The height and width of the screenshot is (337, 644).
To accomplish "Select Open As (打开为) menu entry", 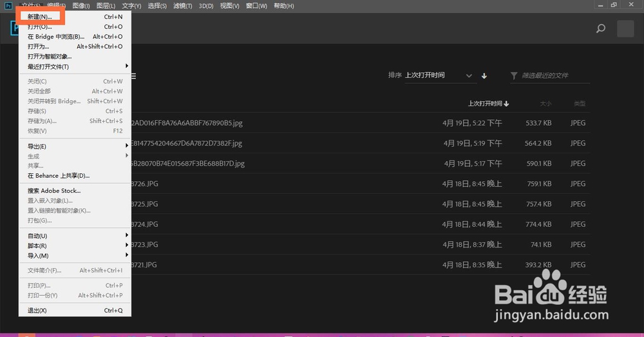I will [75, 46].
